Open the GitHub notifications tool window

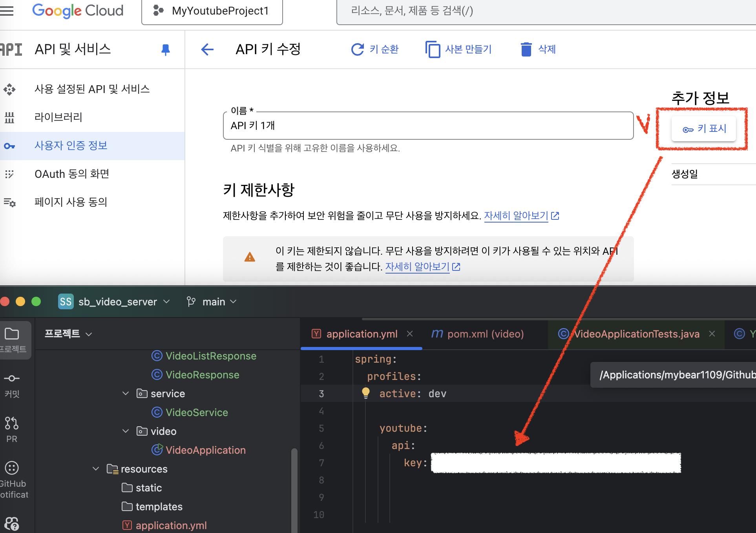(x=13, y=479)
